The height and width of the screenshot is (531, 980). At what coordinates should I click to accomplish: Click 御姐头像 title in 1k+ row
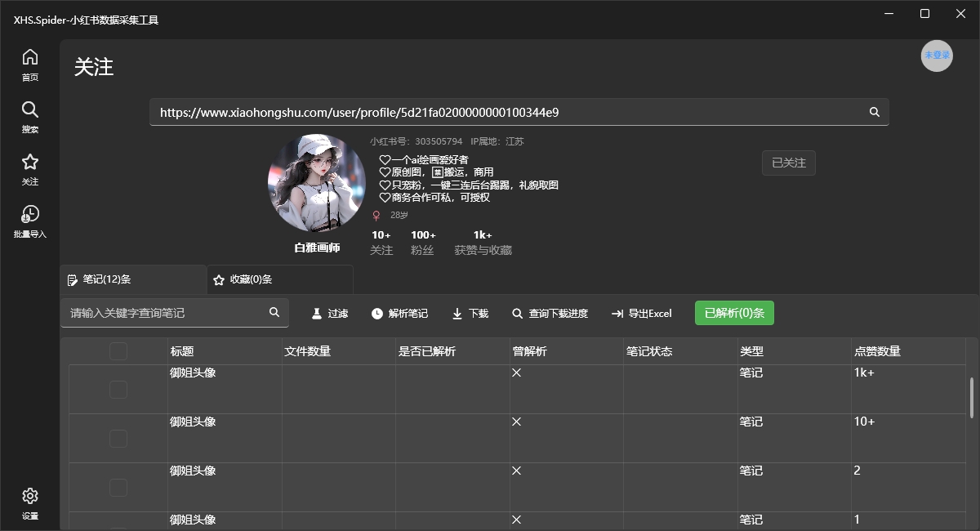pos(193,373)
